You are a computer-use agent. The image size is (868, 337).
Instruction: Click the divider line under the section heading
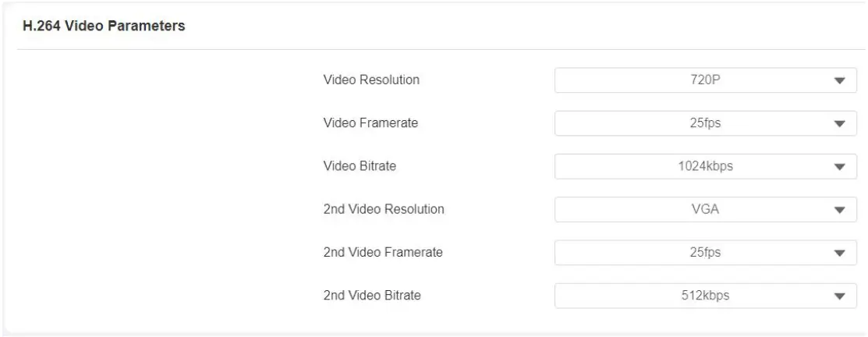pyautogui.click(x=434, y=51)
